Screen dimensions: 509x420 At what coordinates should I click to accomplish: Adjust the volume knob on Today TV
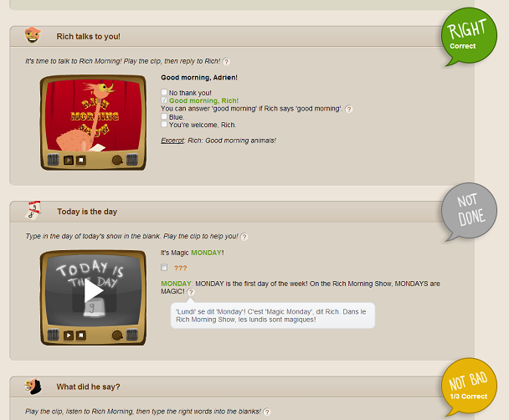coord(117,335)
